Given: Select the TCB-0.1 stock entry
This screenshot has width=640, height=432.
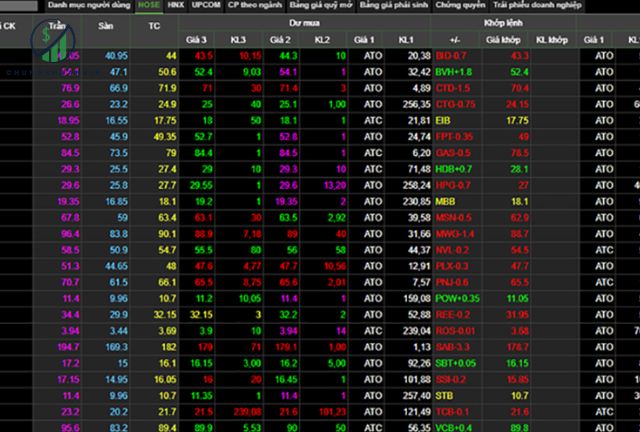Looking at the screenshot, I should [x=453, y=412].
